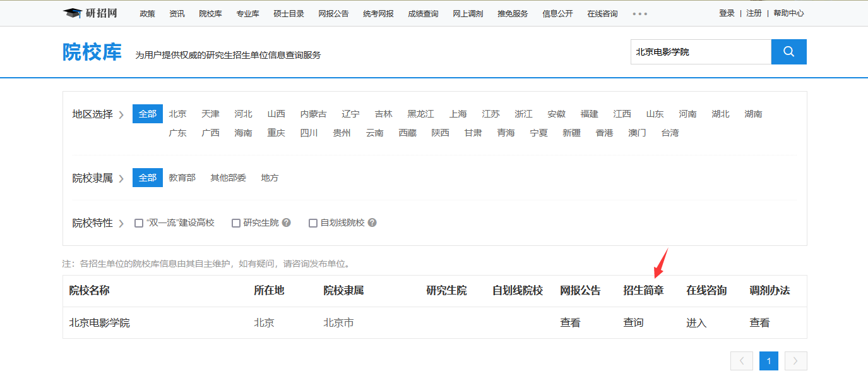Select page 1 in pagination
This screenshot has width=868, height=378.
pos(769,361)
